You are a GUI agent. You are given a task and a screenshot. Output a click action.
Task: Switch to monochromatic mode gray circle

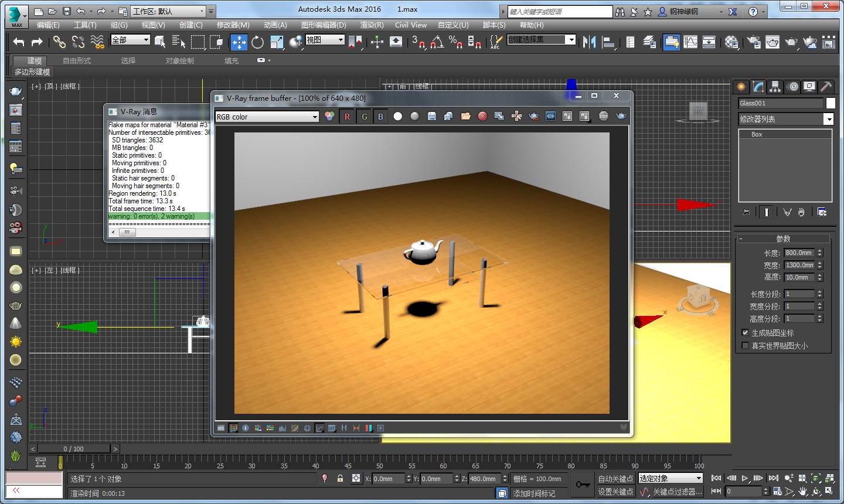click(415, 116)
